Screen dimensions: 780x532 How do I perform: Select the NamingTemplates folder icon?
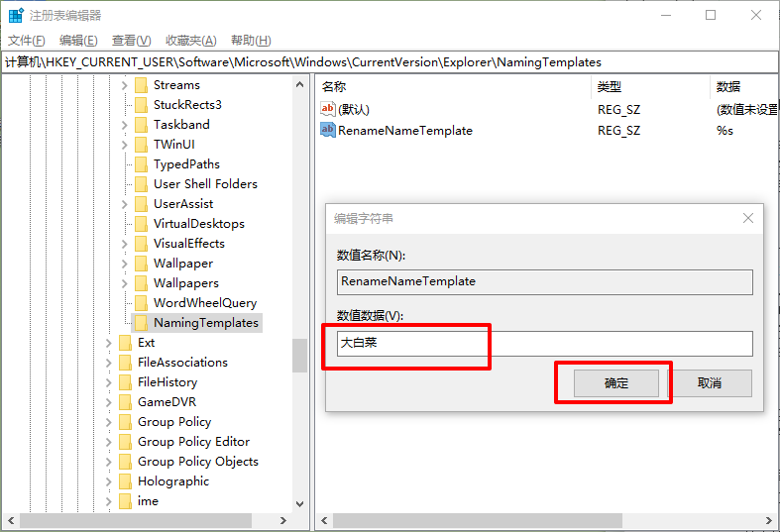tap(141, 323)
